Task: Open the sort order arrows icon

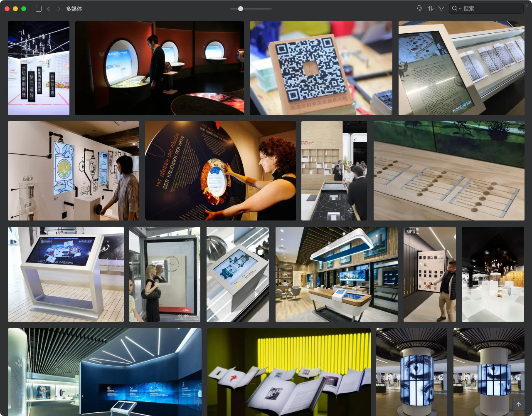Action: pos(430,8)
